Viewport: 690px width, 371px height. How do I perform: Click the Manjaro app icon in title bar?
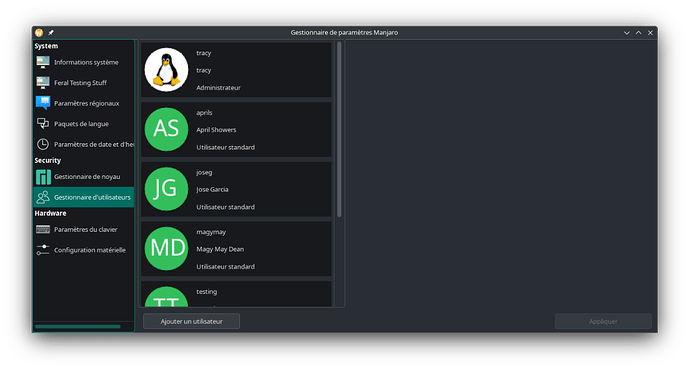(39, 33)
